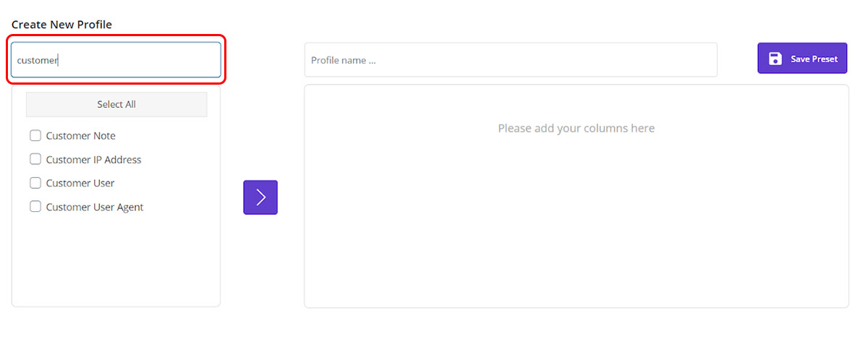The width and height of the screenshot is (868, 353).
Task: Focus the column search field containing "customer"
Action: [x=116, y=60]
